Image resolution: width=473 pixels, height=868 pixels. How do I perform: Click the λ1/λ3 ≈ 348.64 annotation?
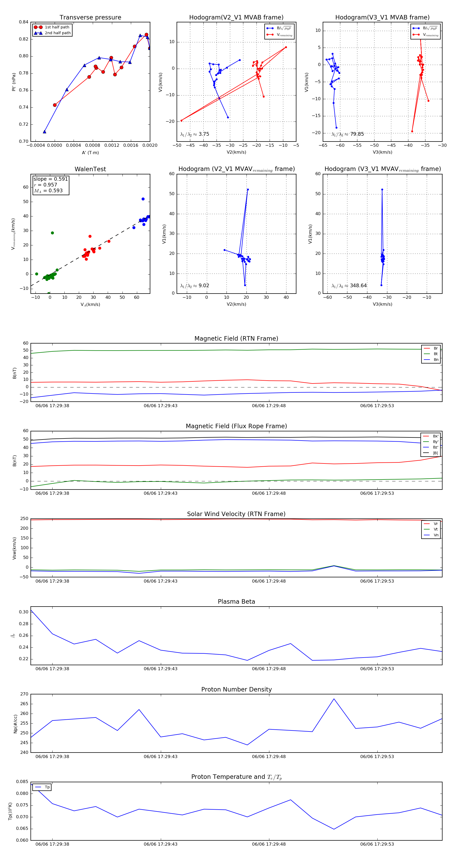tap(349, 286)
